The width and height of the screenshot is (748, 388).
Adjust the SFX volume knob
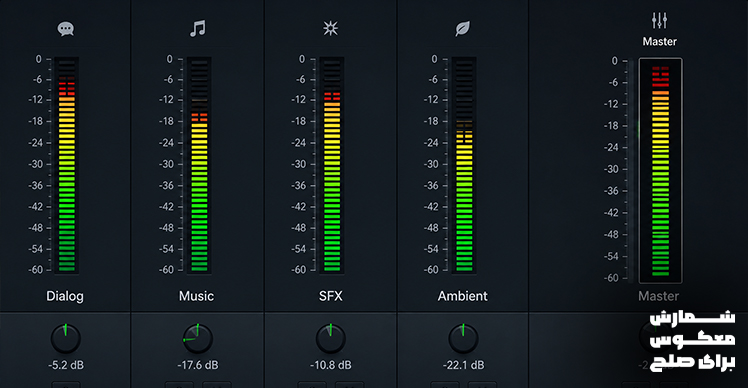point(330,338)
